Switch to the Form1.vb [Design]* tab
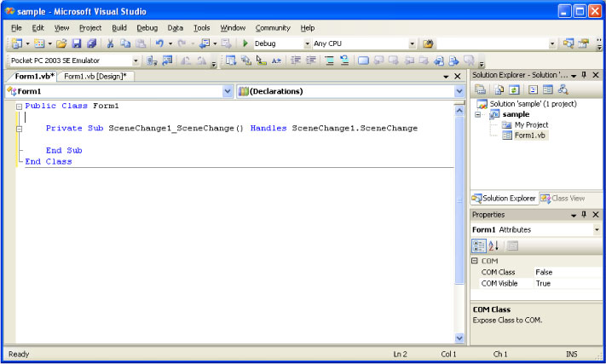The image size is (606, 364). pos(95,77)
